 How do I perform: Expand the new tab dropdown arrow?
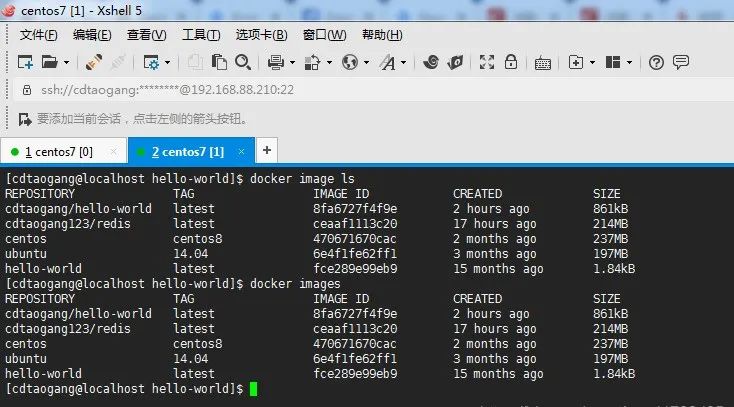[x=593, y=62]
